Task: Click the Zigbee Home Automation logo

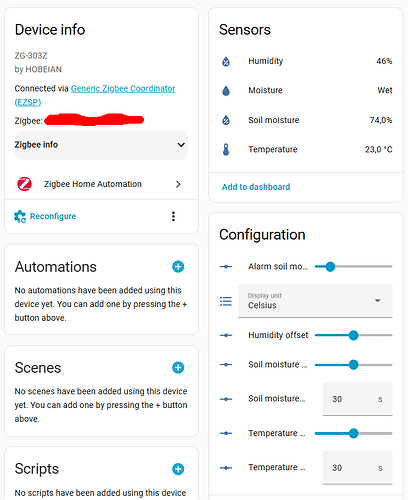Action: click(24, 184)
